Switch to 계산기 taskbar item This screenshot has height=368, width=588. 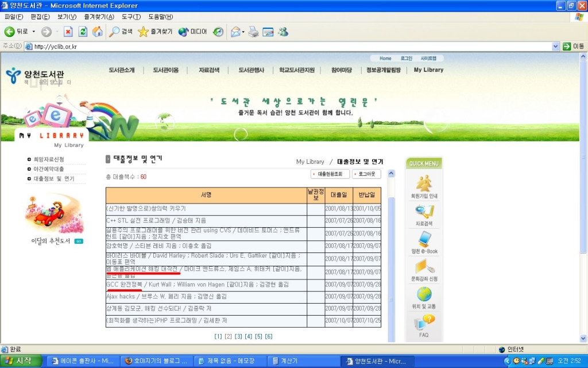coord(303,361)
